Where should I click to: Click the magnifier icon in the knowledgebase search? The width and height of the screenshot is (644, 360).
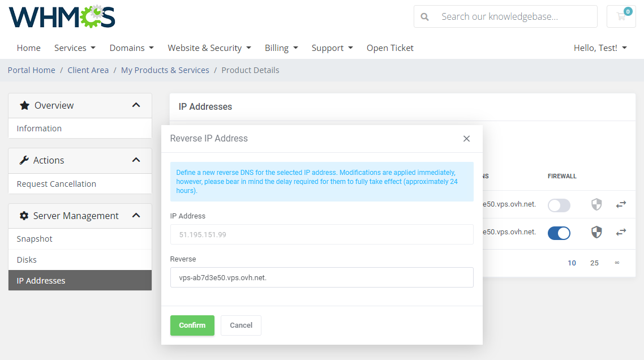click(x=424, y=16)
